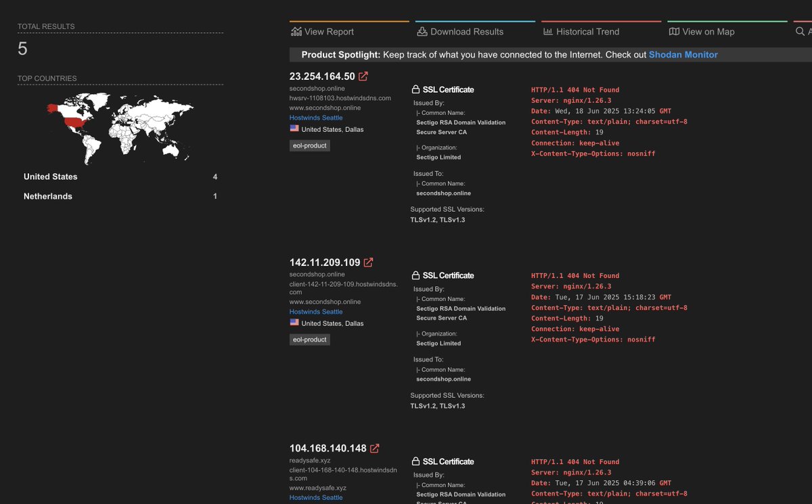This screenshot has height=504, width=812.
Task: Filter by Netherlands in Top Countries
Action: click(48, 196)
